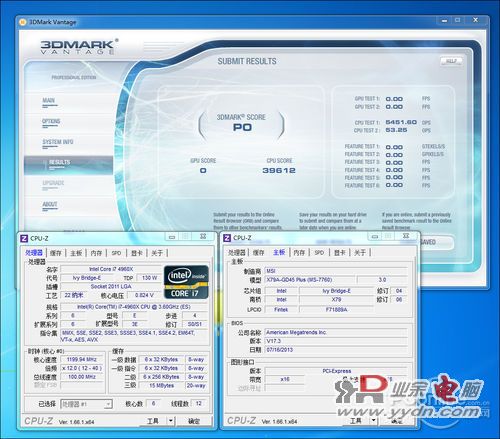This screenshot has height=439, width=500.
Task: Expand the 工具 arrow in left CPU-Z
Action: [x=171, y=421]
